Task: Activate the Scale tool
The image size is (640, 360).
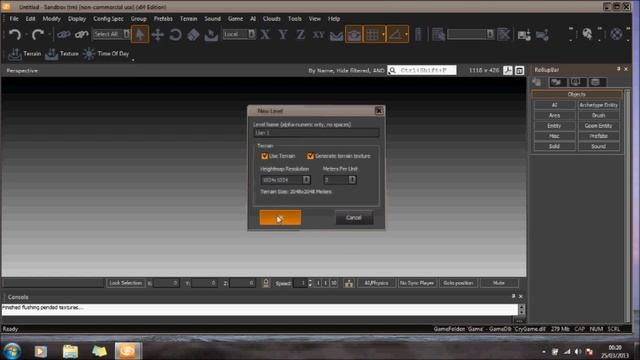Action: coord(193,35)
